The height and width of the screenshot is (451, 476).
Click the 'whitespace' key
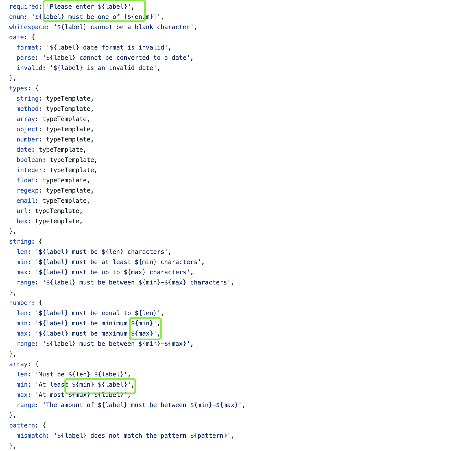click(x=28, y=27)
